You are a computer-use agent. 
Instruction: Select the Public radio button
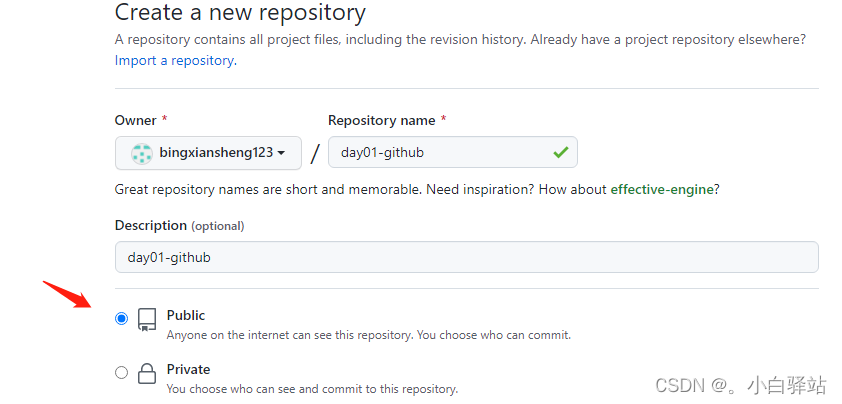tap(122, 319)
